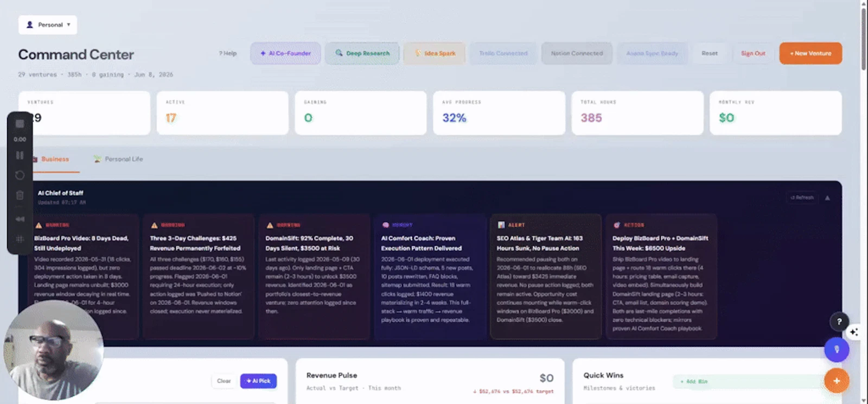Image resolution: width=868 pixels, height=404 pixels.
Task: Click the AI Pick button
Action: coord(258,381)
